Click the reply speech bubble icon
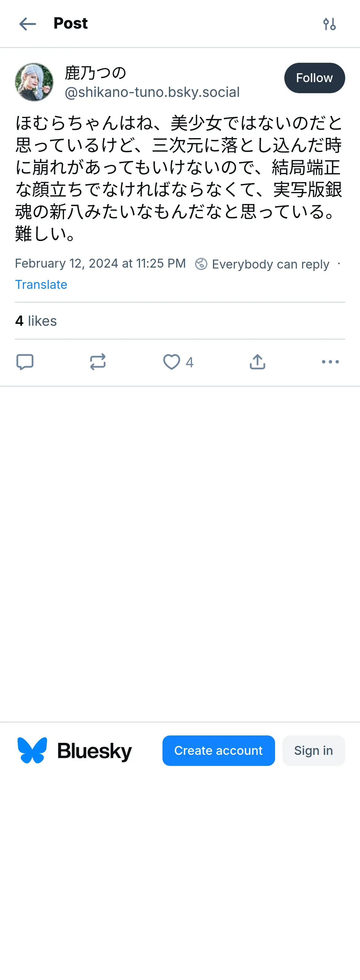360x980 pixels. tap(25, 362)
